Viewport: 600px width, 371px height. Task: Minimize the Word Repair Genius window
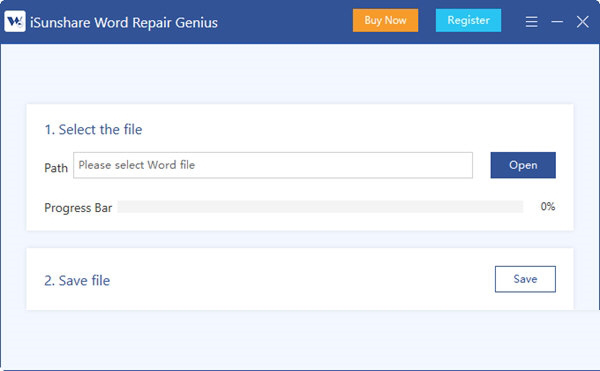(557, 22)
